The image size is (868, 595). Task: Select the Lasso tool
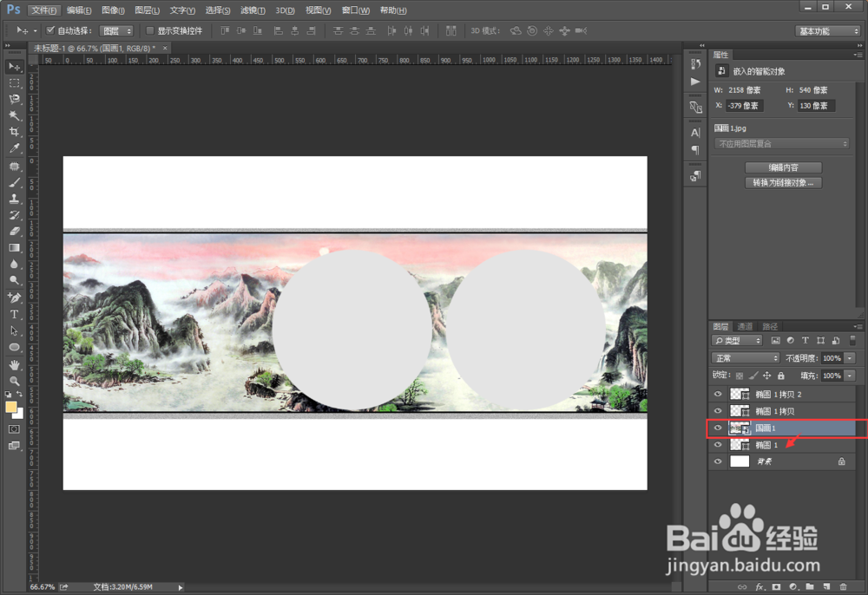(x=15, y=99)
